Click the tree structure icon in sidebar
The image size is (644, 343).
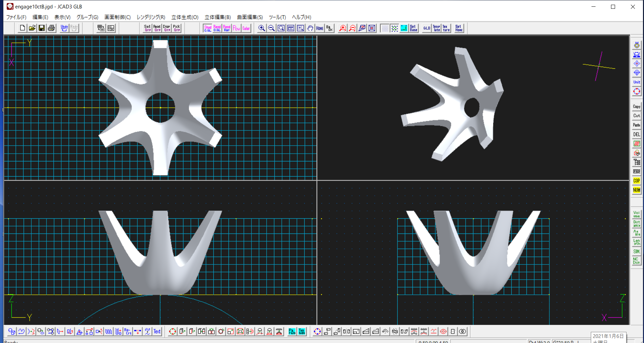(637, 162)
